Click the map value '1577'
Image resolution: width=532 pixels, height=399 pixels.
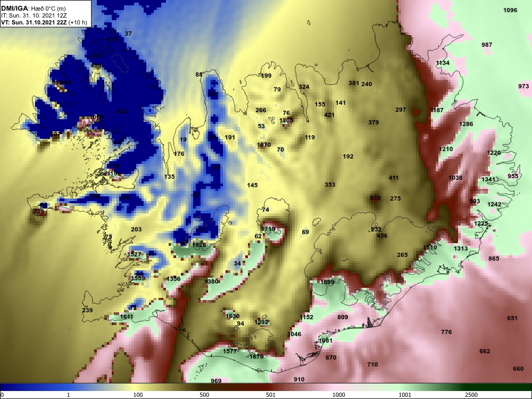230,351
